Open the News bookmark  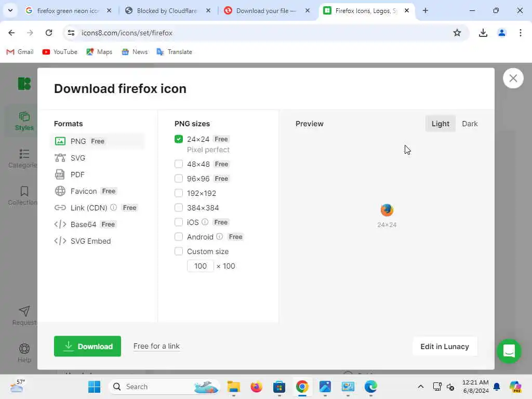point(135,52)
